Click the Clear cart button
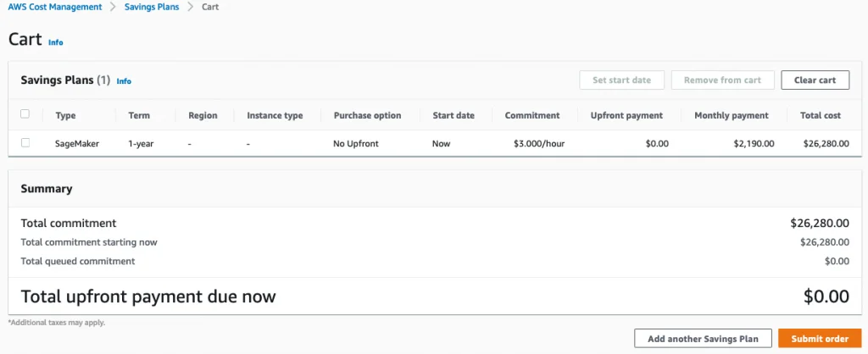This screenshot has height=354, width=868. (x=815, y=80)
